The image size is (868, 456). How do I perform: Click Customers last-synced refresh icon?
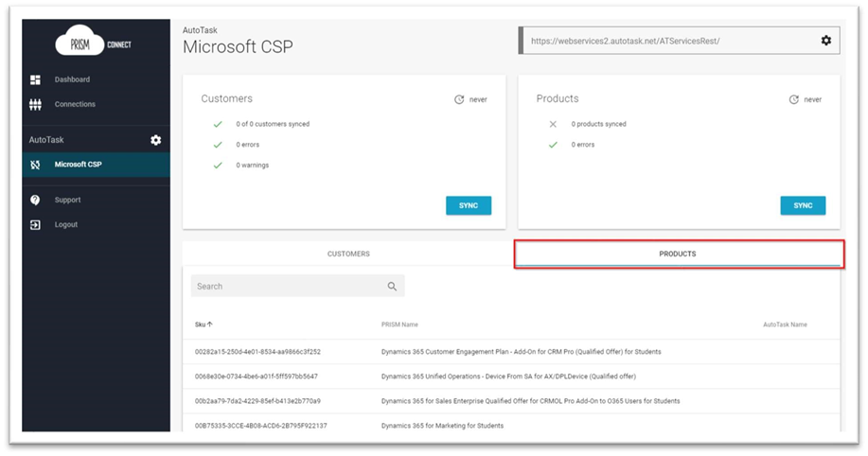tap(459, 99)
